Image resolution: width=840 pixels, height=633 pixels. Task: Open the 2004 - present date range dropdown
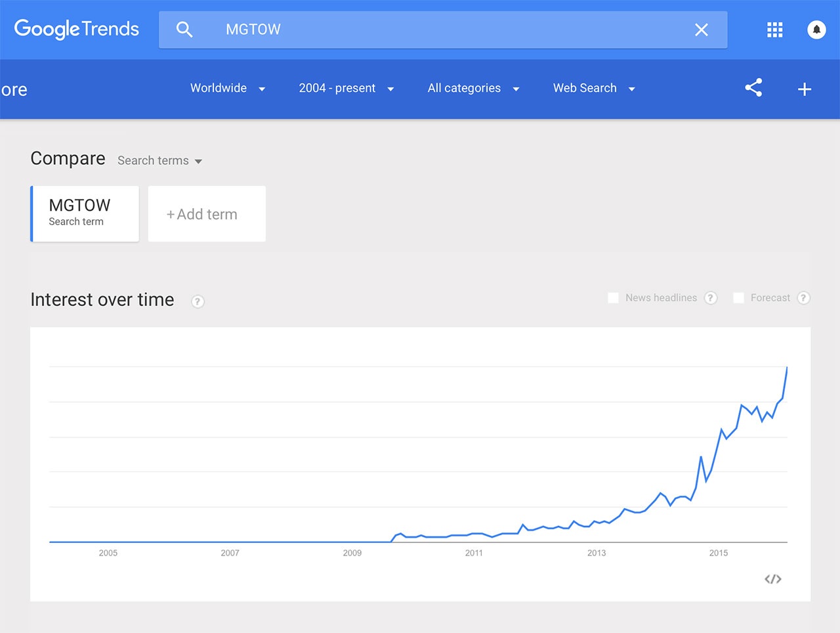point(346,89)
